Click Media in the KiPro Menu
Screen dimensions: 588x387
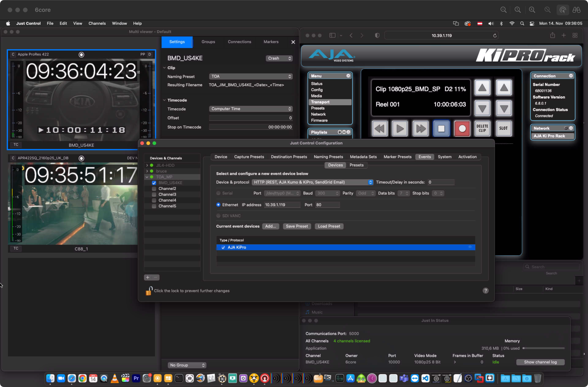click(x=316, y=96)
